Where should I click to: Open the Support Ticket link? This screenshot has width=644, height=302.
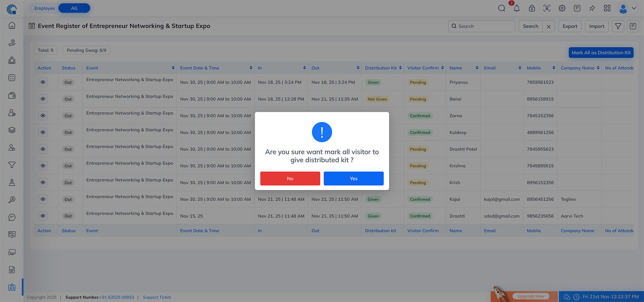(x=157, y=297)
